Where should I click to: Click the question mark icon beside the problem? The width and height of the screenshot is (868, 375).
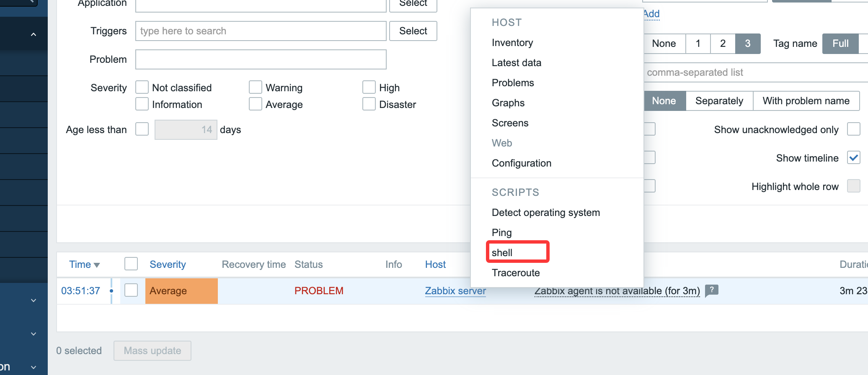tap(711, 290)
